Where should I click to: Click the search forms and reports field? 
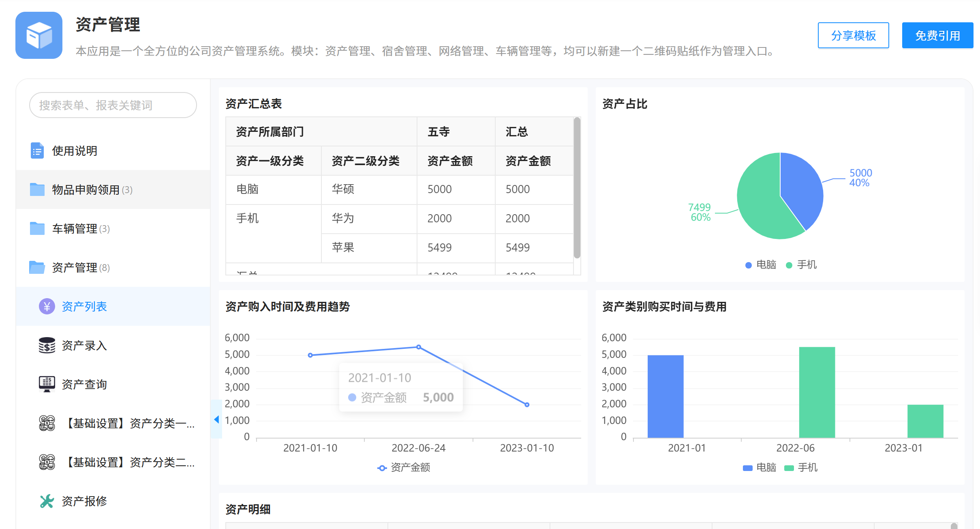pyautogui.click(x=113, y=105)
